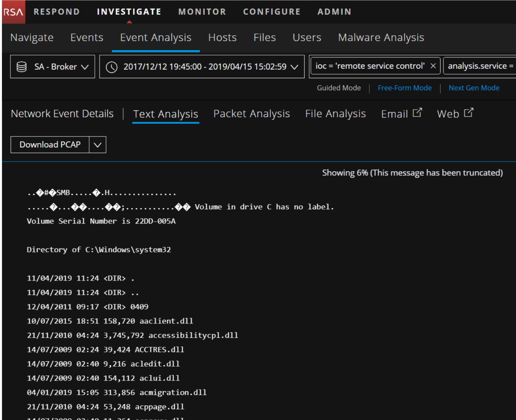
Task: Expand the time range dropdown chevron
Action: tap(295, 67)
